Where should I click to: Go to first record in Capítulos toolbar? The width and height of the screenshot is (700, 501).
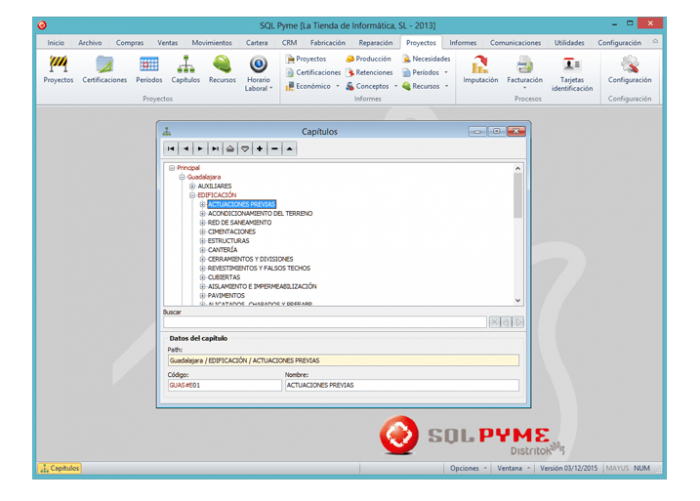tap(172, 148)
